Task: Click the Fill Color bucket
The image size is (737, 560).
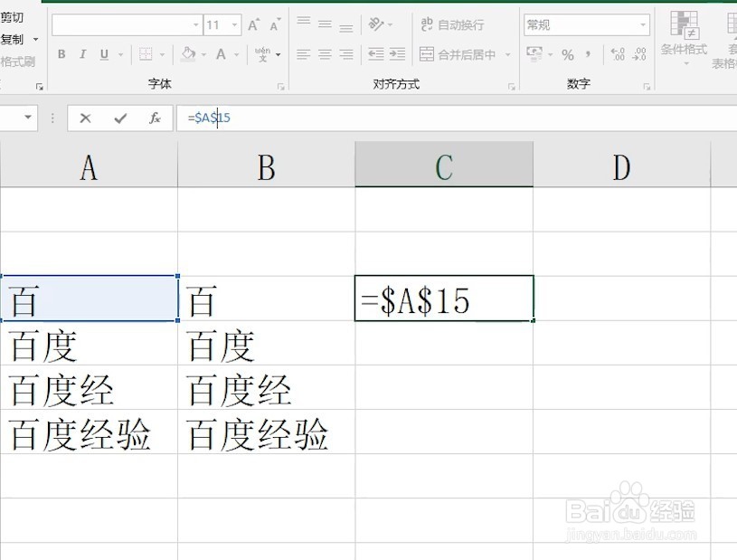Action: click(188, 54)
